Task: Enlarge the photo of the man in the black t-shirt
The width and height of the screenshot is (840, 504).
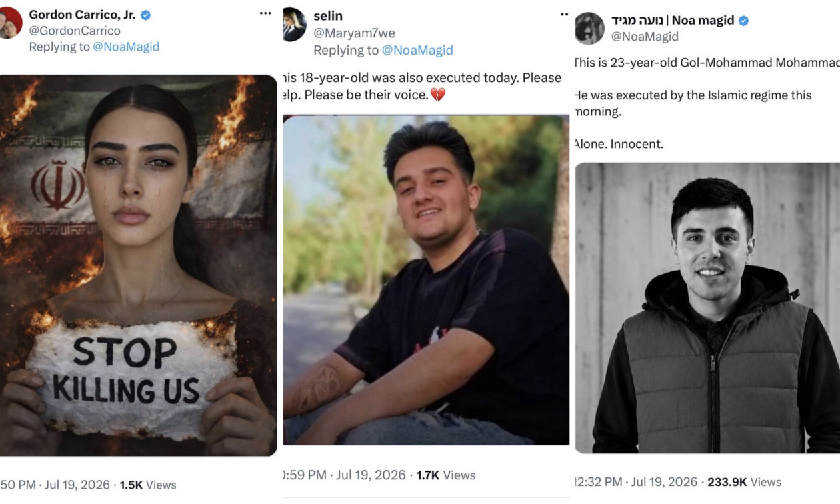Action: pyautogui.click(x=427, y=280)
